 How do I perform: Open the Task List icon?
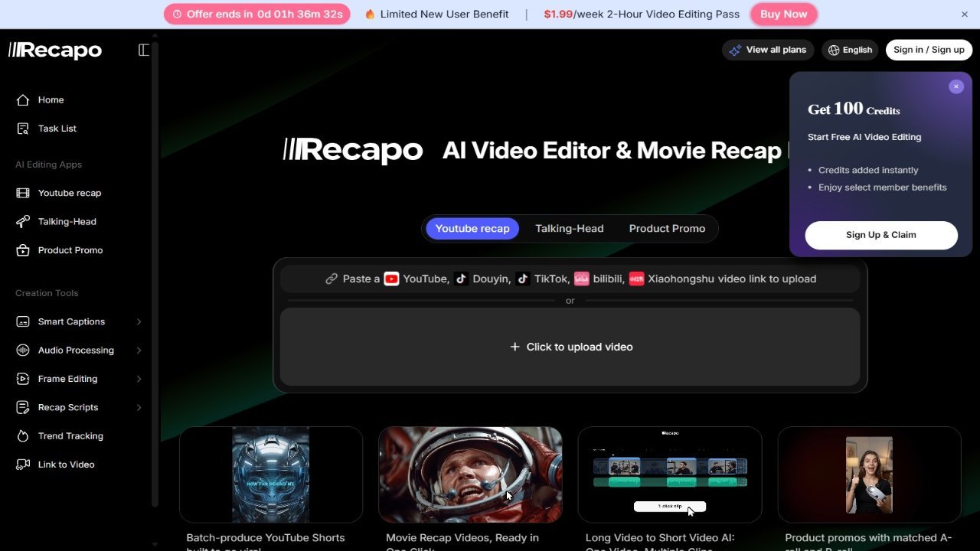23,129
